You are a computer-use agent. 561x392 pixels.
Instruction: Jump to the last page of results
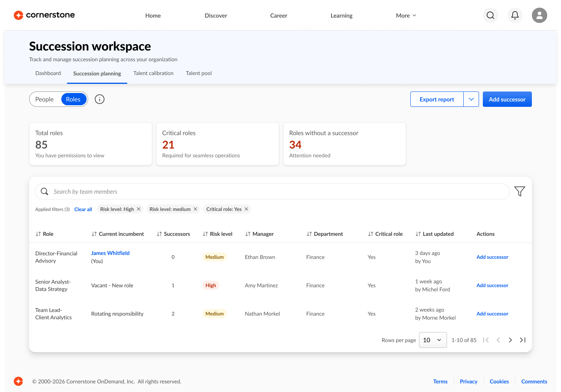523,340
